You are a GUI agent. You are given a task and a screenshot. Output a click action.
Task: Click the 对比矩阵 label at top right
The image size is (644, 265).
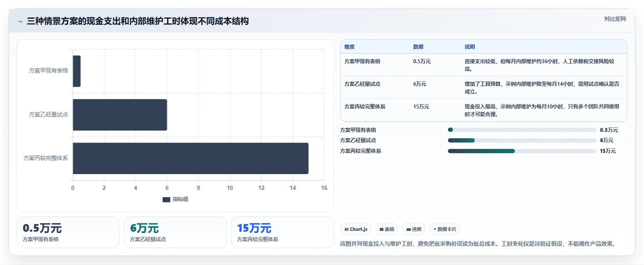[615, 19]
